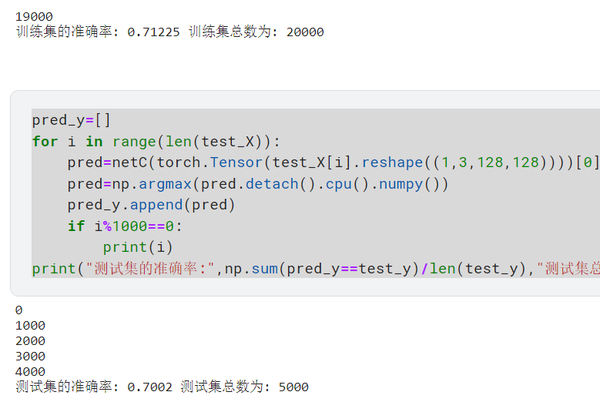The image size is (600, 402).
Task: Click the 19000 output line
Action: (x=34, y=17)
